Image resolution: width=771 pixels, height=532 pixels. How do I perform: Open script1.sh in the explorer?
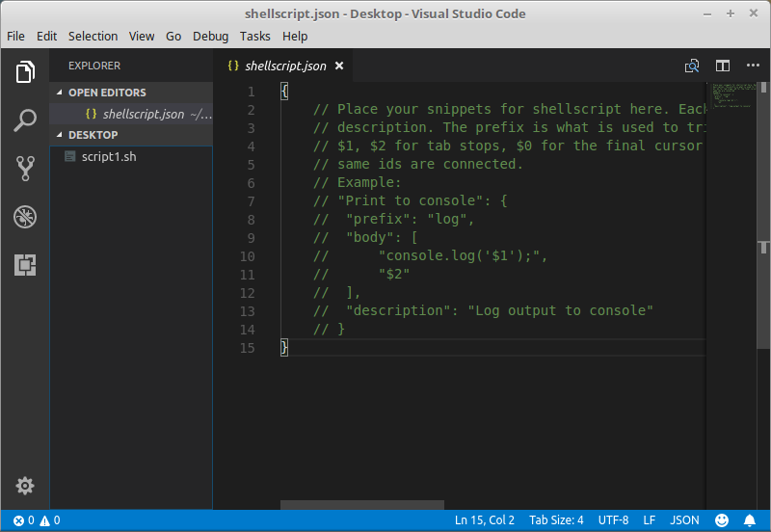(108, 156)
